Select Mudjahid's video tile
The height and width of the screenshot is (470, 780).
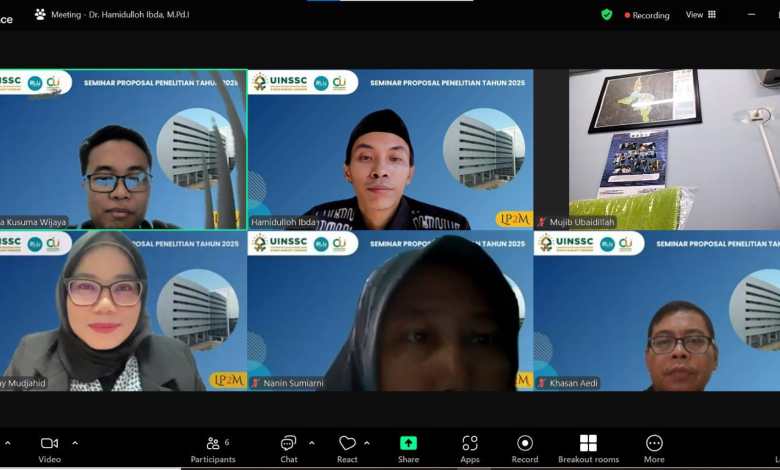[123, 310]
